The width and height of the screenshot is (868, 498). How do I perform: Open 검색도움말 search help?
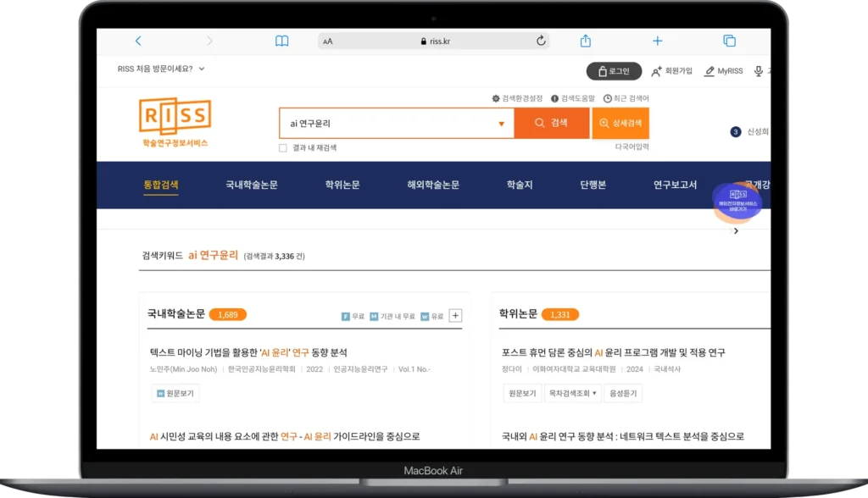click(573, 98)
